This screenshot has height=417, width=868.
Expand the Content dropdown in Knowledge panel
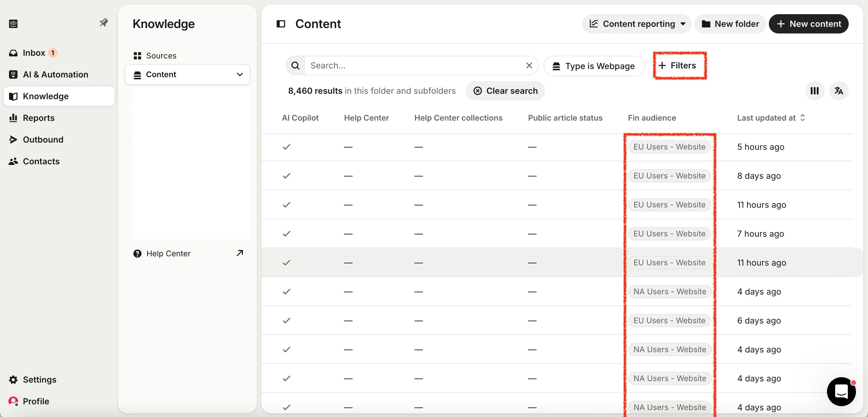pyautogui.click(x=187, y=74)
